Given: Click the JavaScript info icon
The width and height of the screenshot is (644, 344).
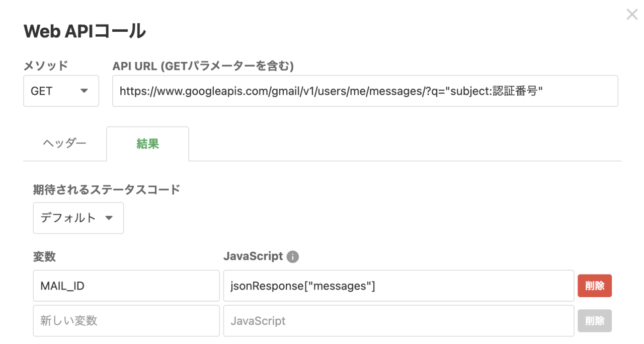Looking at the screenshot, I should tap(294, 256).
